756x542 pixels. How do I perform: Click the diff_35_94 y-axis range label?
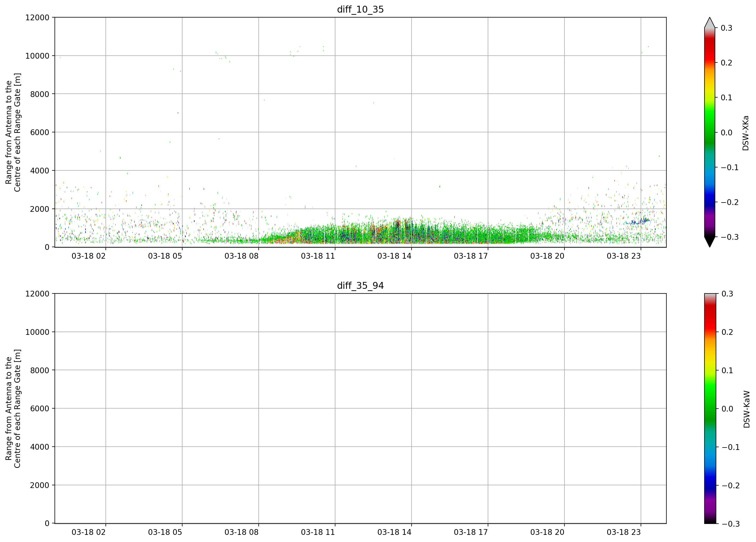[x=13, y=409]
